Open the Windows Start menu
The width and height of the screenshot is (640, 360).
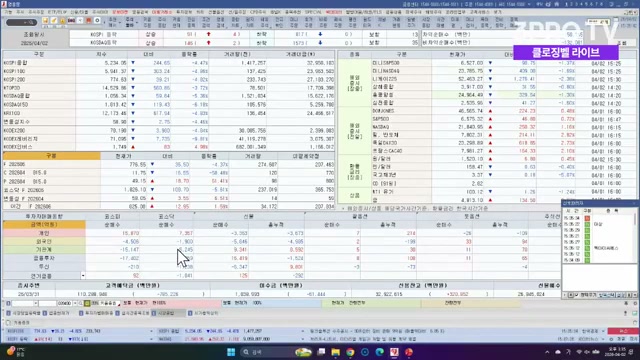tap(231, 352)
